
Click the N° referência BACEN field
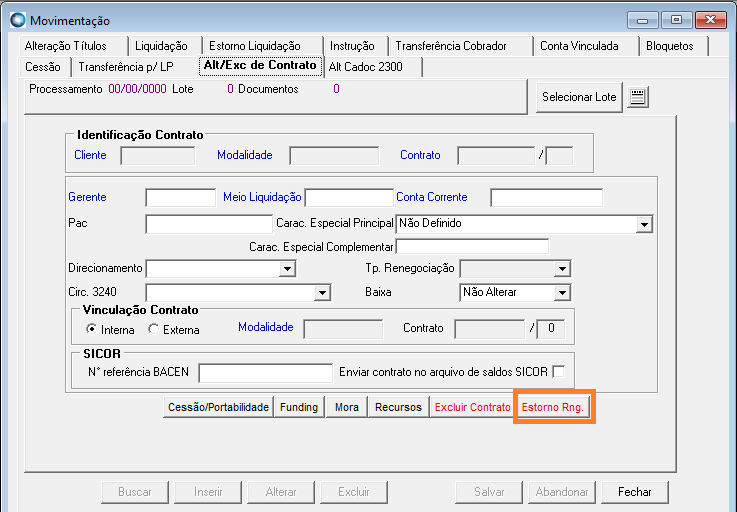click(x=266, y=373)
